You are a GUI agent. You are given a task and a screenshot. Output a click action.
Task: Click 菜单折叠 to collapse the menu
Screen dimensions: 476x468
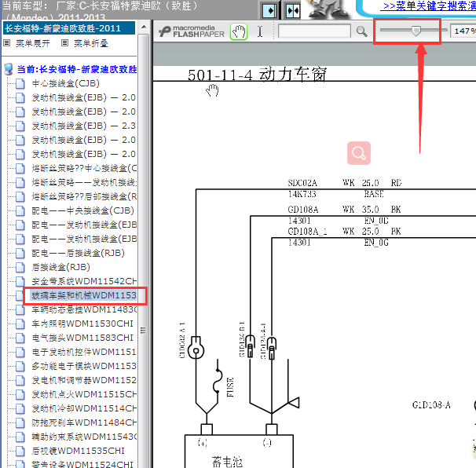[91, 43]
